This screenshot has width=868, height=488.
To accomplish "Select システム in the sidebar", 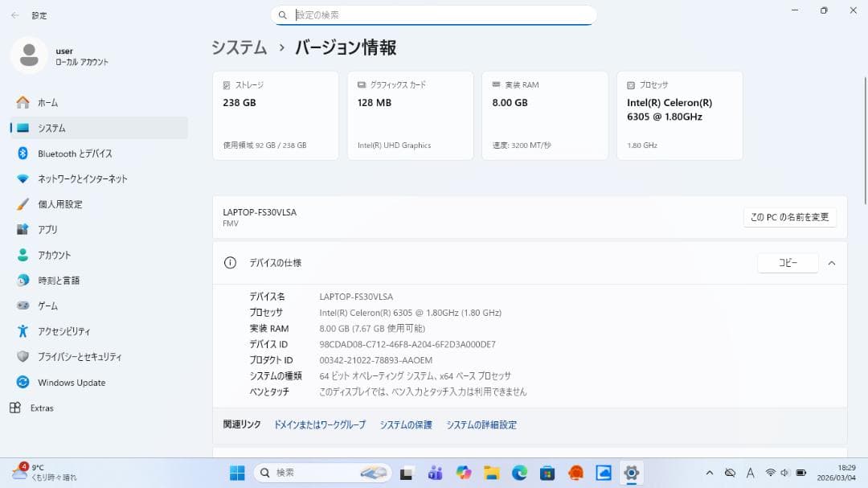I will pos(99,128).
